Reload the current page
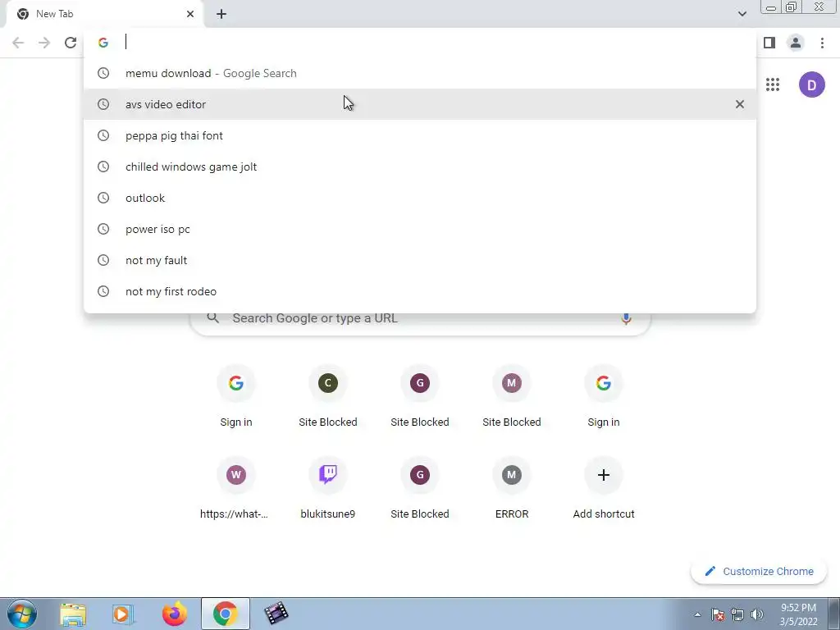840x630 pixels. [x=71, y=43]
